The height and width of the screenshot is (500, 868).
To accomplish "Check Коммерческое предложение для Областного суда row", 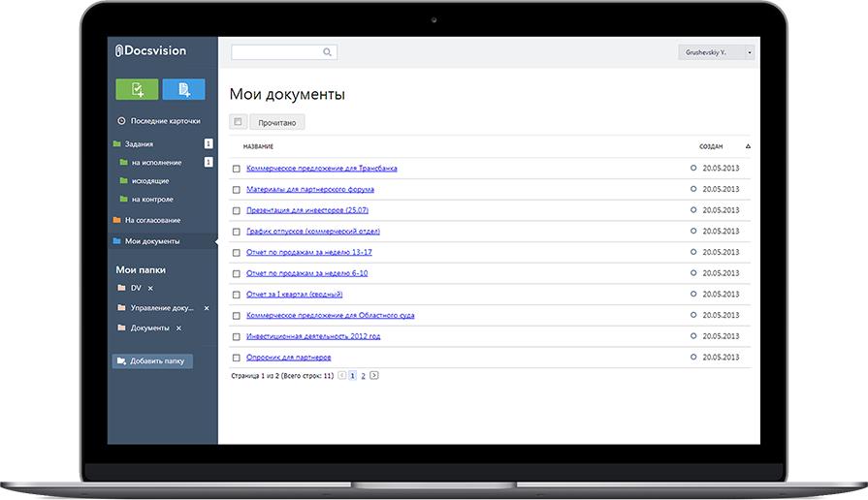I will 237,316.
